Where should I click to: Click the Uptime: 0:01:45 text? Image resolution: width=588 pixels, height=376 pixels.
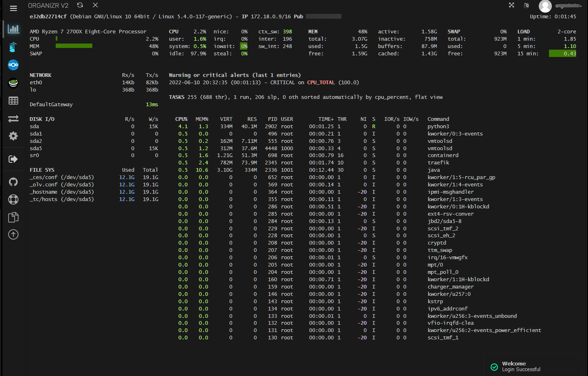(x=553, y=17)
